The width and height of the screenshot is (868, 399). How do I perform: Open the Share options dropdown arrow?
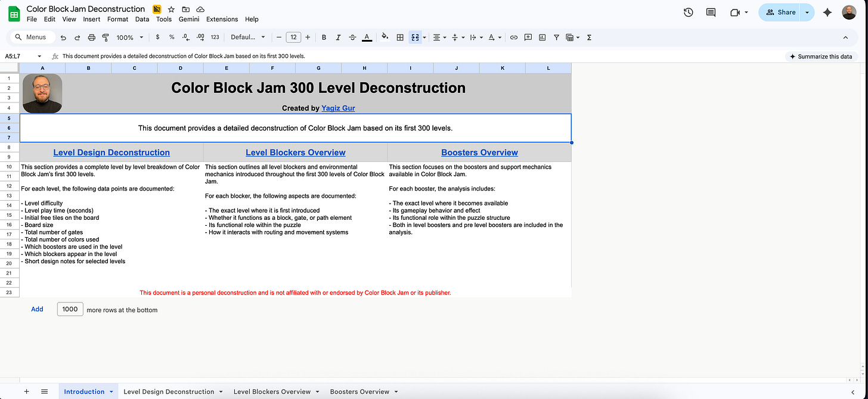(x=807, y=12)
